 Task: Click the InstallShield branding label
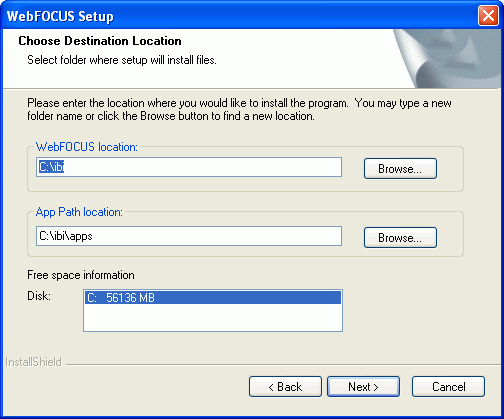[x=34, y=362]
